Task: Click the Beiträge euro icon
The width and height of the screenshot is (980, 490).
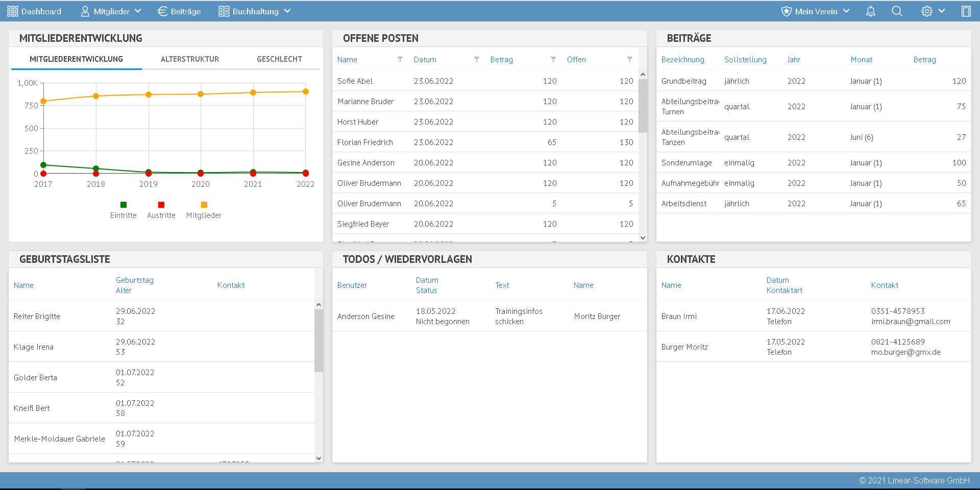Action: click(162, 11)
